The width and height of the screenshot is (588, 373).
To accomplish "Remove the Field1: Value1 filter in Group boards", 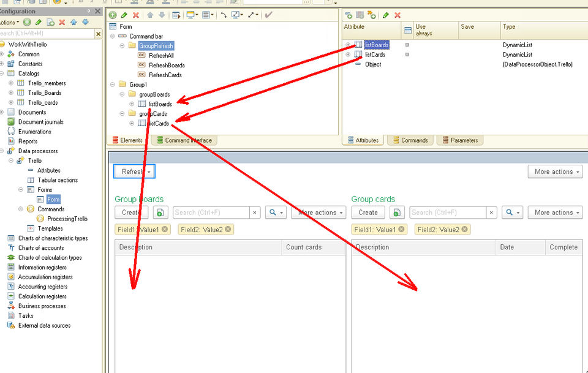I will point(165,229).
